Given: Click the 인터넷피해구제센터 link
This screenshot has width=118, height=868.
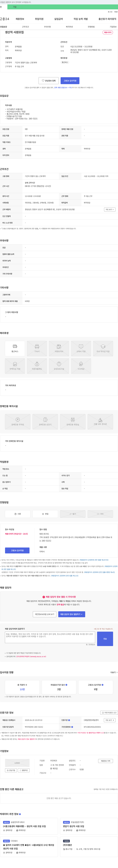Looking at the screenshot, I should point(31,656).
